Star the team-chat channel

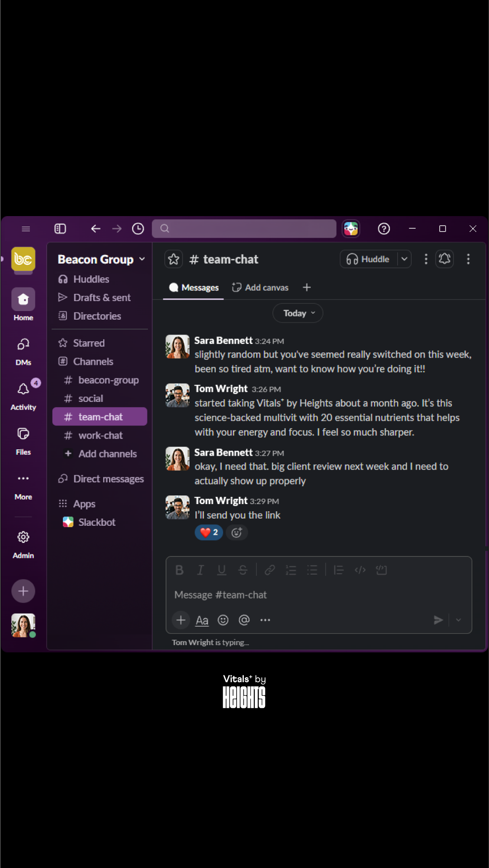point(174,259)
